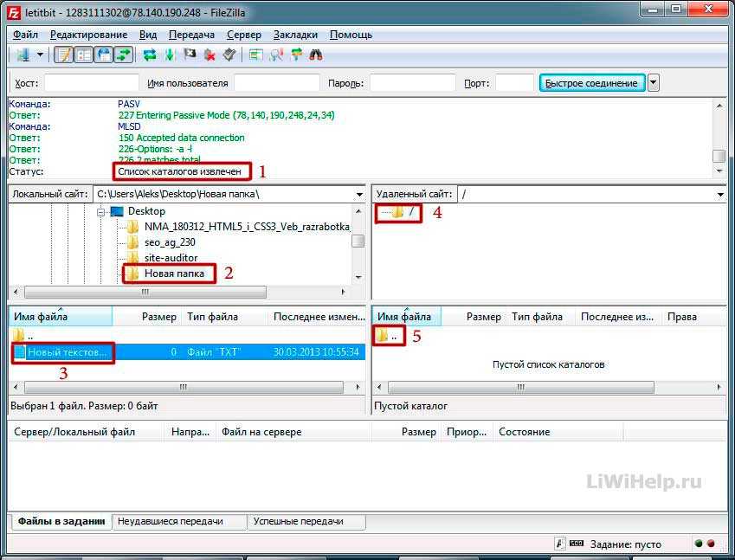
Task: Click into the Имя пользователя field
Action: click(x=277, y=83)
